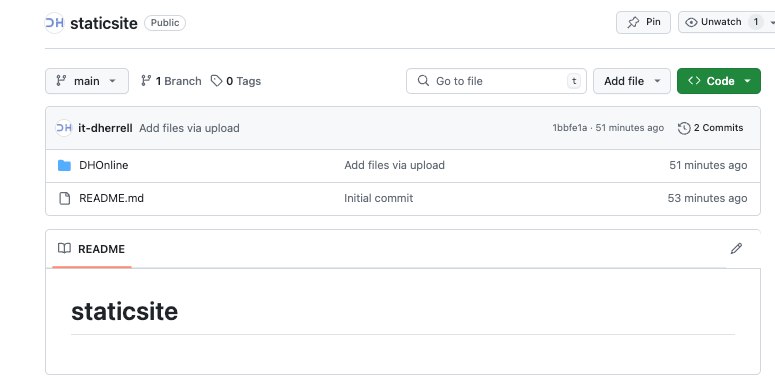775x381 pixels.
Task: Click the 51 minutes ago timestamp for DHOnline
Action: (708, 165)
